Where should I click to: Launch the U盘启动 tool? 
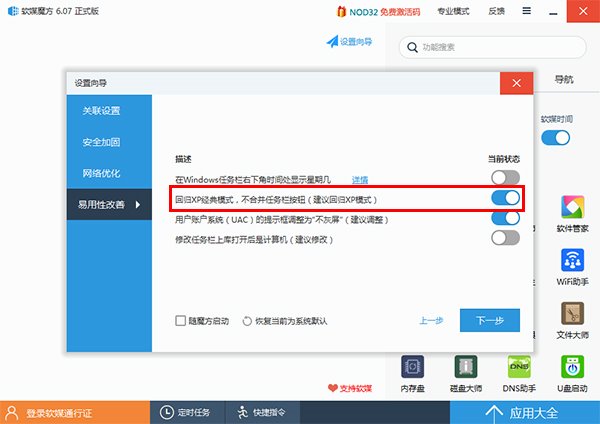572,367
